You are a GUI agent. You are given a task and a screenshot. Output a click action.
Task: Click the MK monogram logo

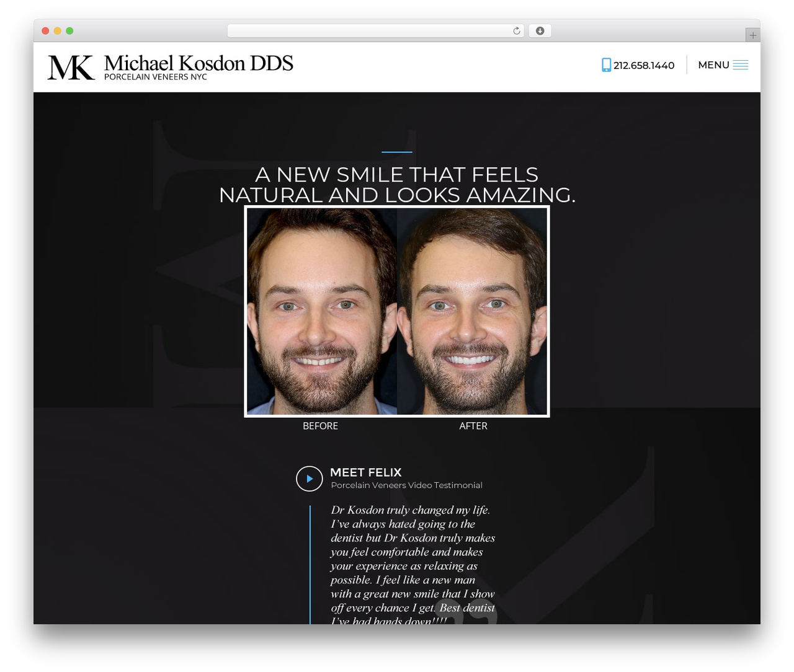point(71,67)
